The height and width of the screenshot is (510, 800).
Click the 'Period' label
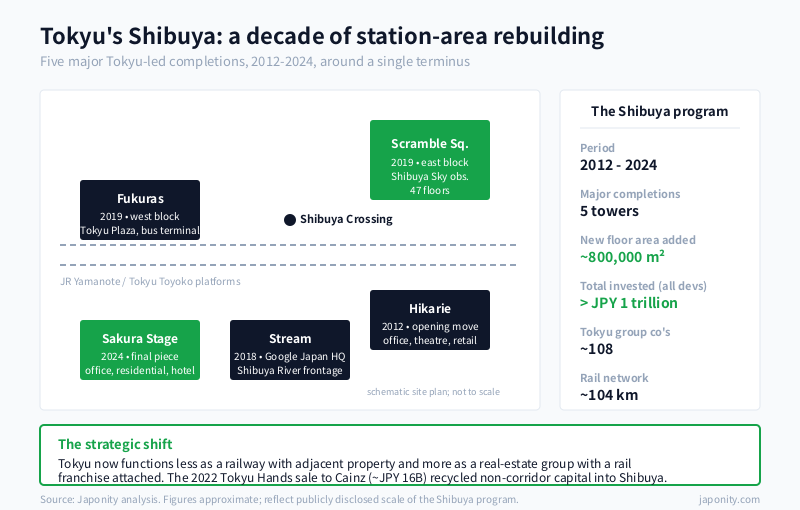coord(597,148)
